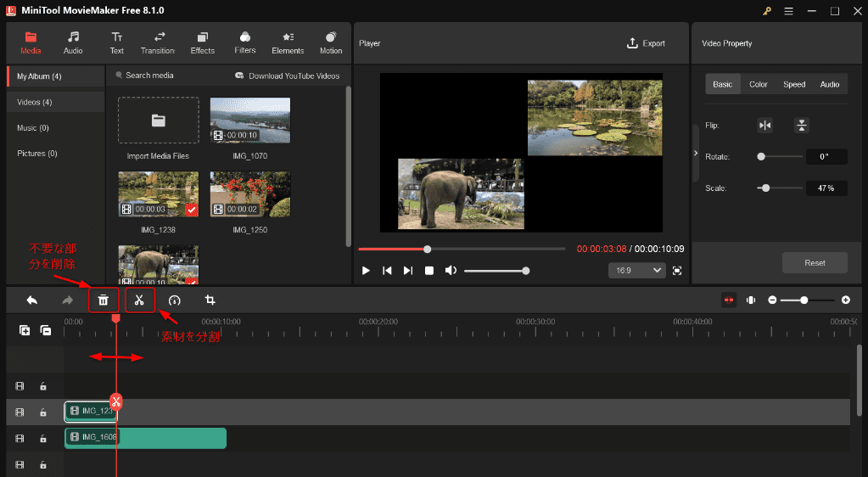
Task: Select the IMG_123 timeline clip
Action: tap(91, 412)
